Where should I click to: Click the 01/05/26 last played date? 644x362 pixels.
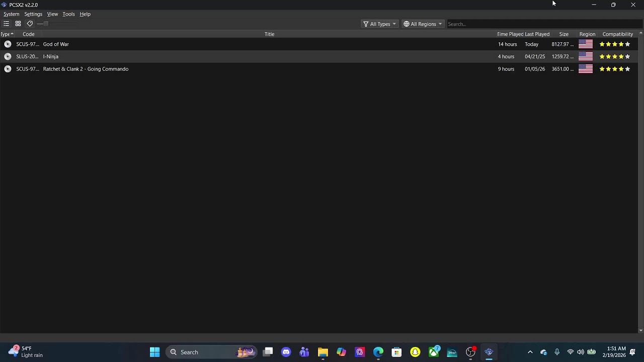535,69
